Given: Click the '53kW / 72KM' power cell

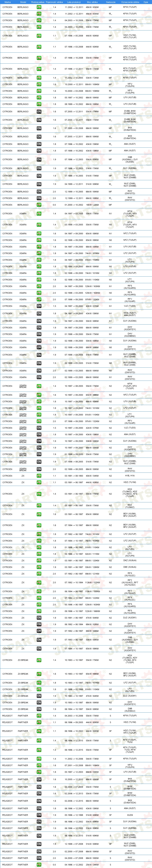Looking at the screenshot, I should click(92, 78).
